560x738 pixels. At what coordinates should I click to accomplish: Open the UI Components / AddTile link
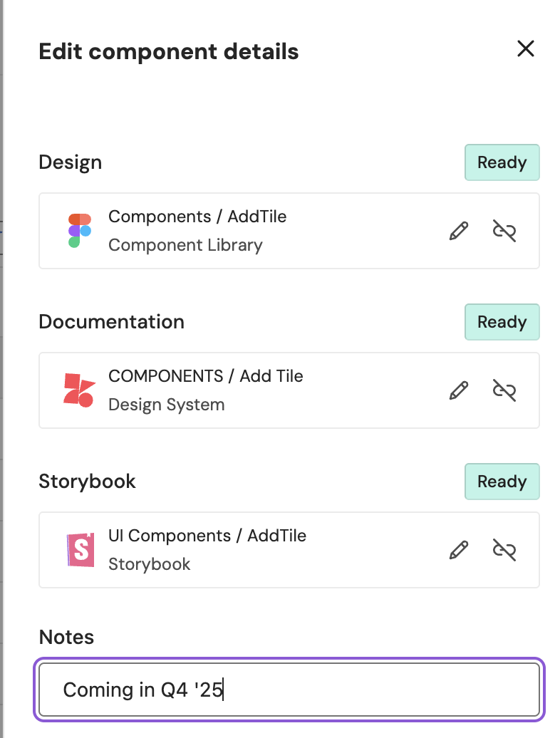(x=207, y=536)
